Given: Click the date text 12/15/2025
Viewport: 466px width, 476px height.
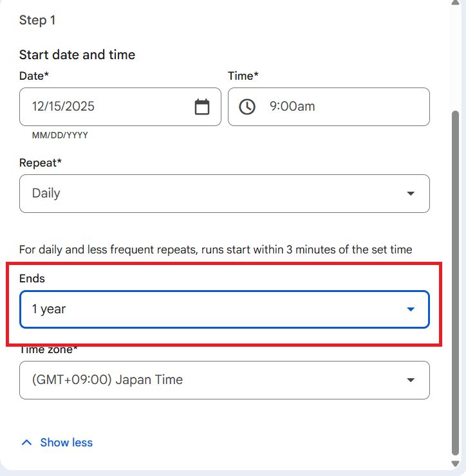Looking at the screenshot, I should 63,107.
